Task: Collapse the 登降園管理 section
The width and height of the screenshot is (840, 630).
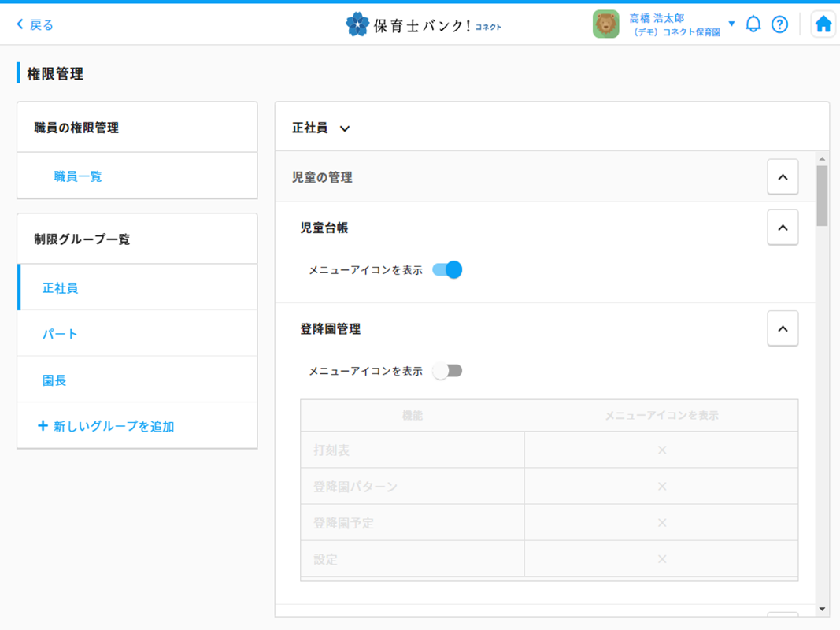Action: (x=782, y=328)
